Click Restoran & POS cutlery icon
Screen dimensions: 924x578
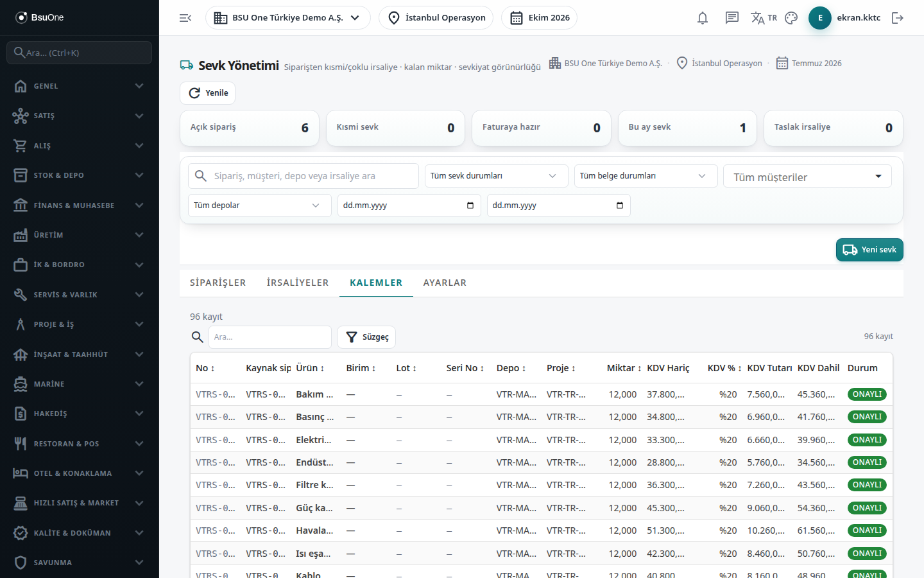coord(21,444)
